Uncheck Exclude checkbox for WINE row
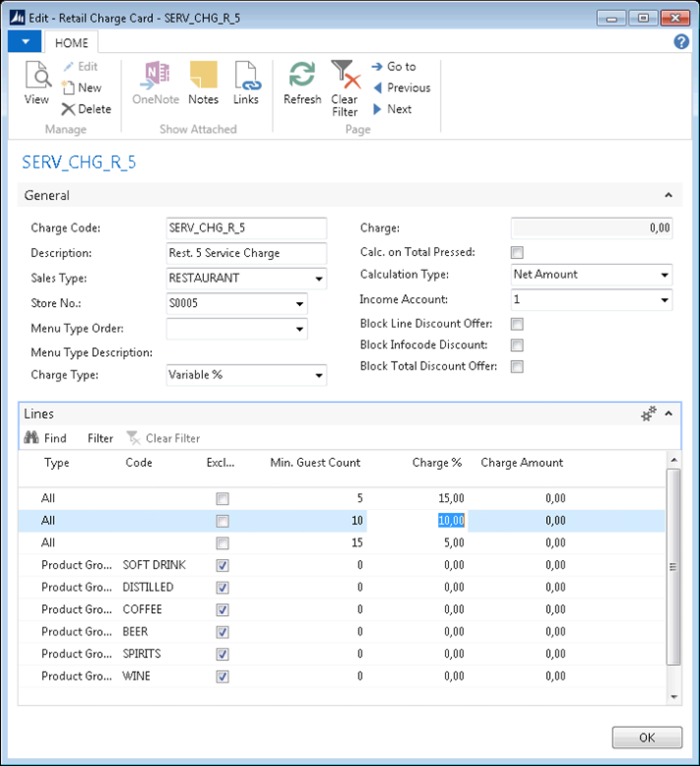The image size is (700, 766). coord(223,677)
